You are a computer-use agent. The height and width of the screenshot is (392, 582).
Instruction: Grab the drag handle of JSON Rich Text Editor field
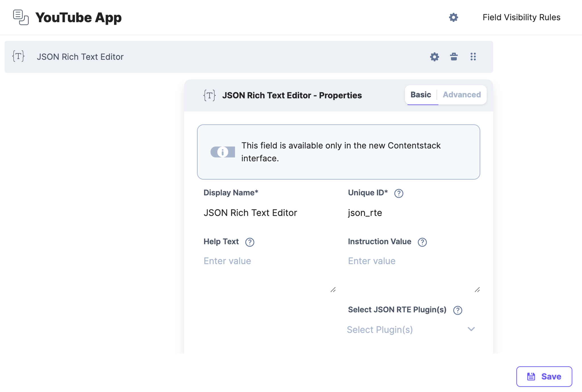pos(473,56)
